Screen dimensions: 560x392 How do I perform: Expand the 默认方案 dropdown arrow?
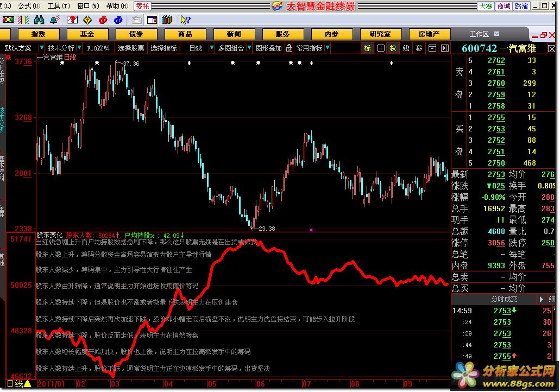tap(42, 47)
